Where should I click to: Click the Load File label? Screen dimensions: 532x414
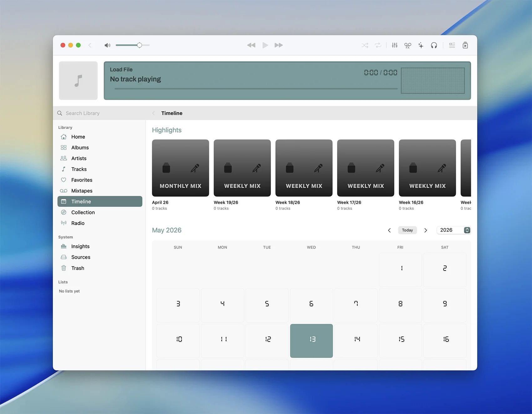click(121, 69)
